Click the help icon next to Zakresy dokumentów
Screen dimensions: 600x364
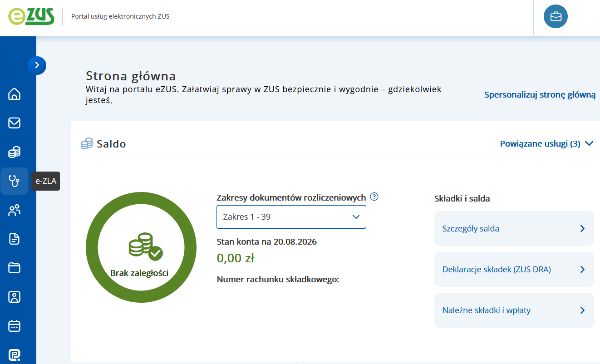coord(374,197)
